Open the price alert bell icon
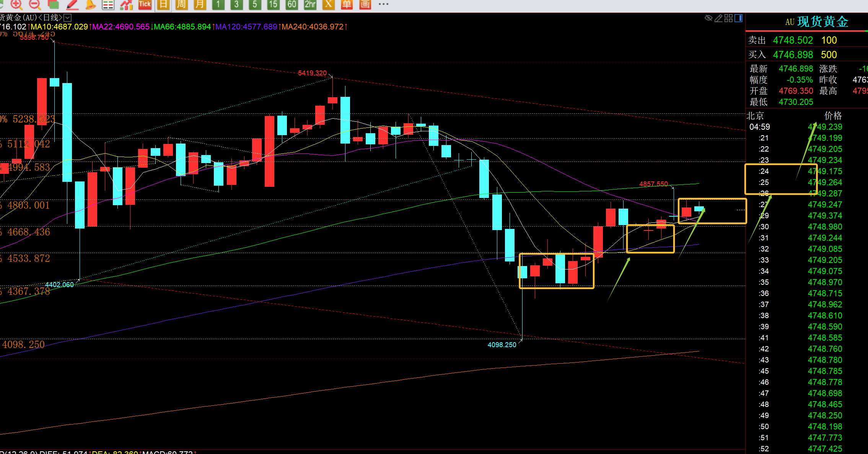Image resolution: width=868 pixels, height=454 pixels. 90,4
